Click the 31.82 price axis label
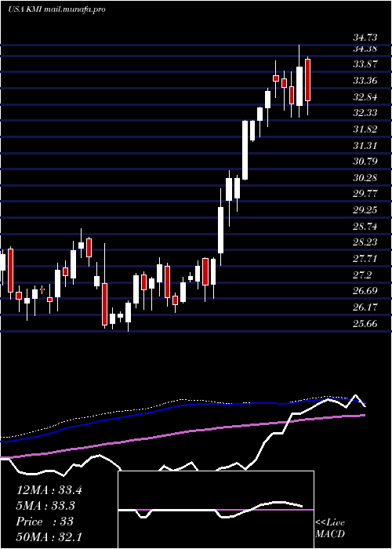 click(365, 129)
